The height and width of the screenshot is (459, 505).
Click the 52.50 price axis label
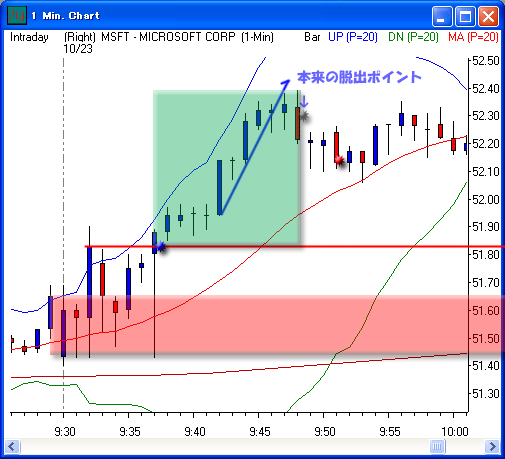coord(486,61)
